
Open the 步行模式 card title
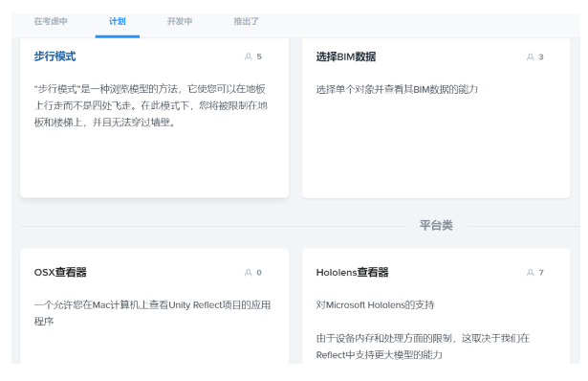[55, 56]
